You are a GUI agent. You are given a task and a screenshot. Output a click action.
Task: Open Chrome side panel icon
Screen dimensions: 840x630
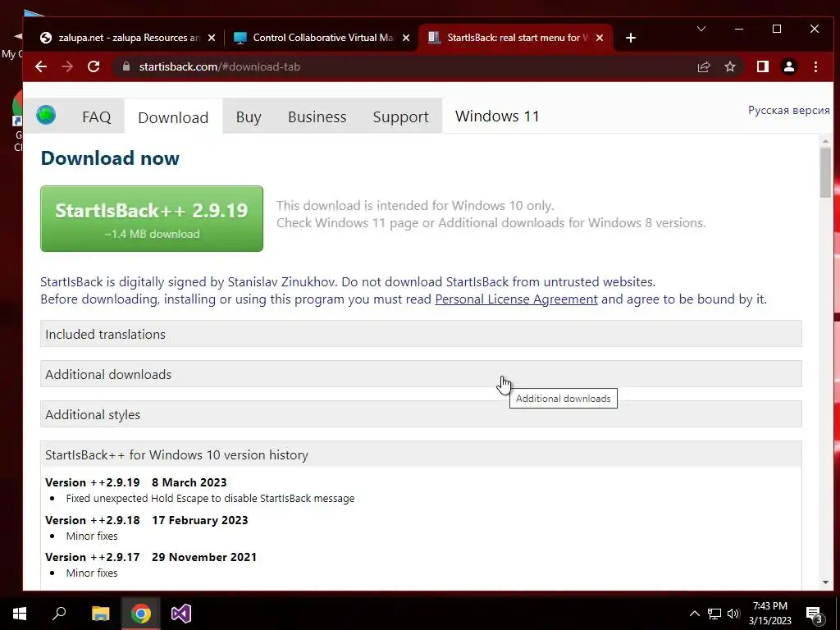(762, 66)
